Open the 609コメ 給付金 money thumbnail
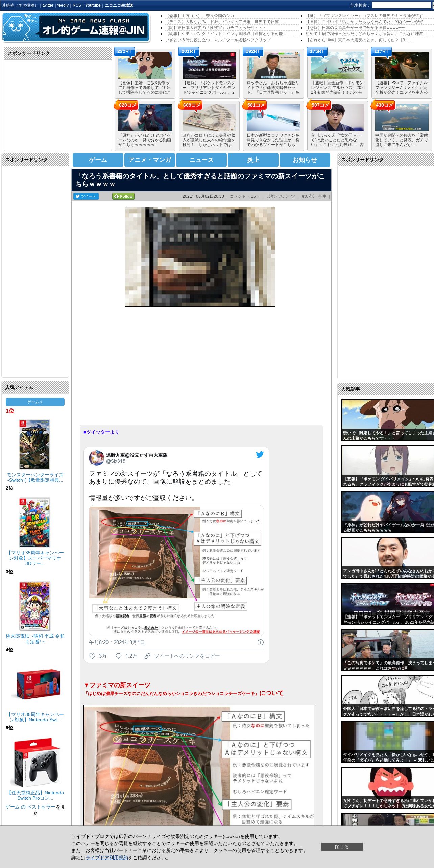Viewport: 434px width, 868px height. coord(209,118)
